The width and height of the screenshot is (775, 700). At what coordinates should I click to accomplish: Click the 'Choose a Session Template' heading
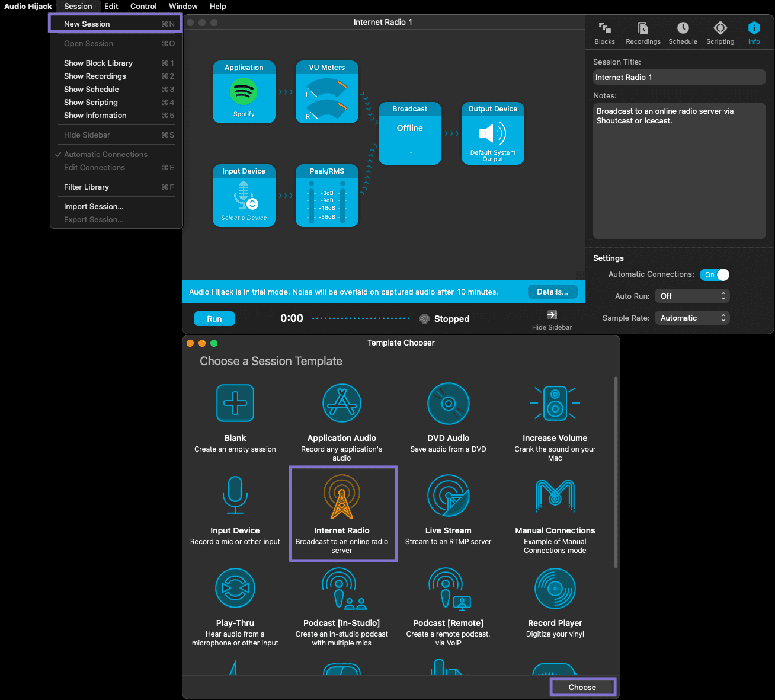point(271,361)
